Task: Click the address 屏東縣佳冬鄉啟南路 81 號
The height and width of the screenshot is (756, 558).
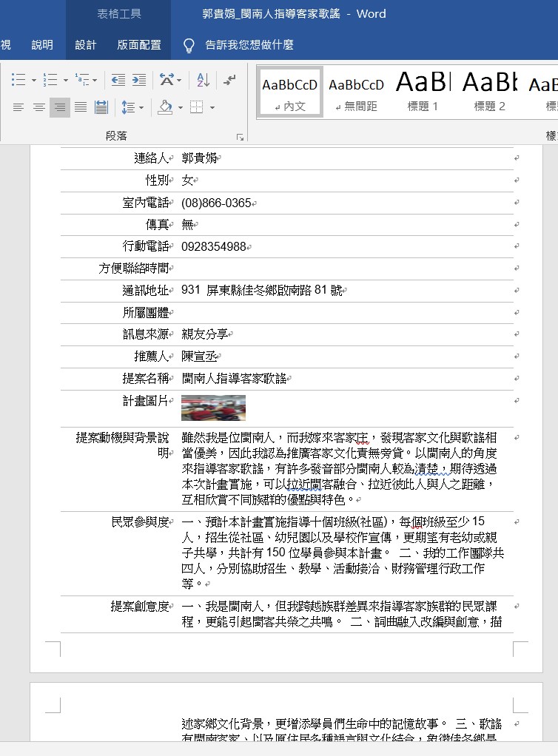Action: pyautogui.click(x=274, y=290)
